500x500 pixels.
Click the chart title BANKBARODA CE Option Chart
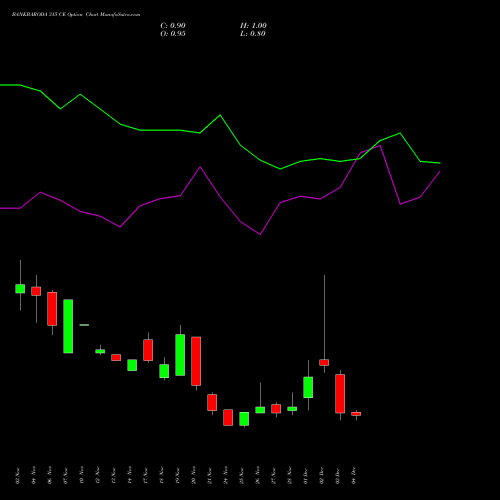pyautogui.click(x=76, y=15)
